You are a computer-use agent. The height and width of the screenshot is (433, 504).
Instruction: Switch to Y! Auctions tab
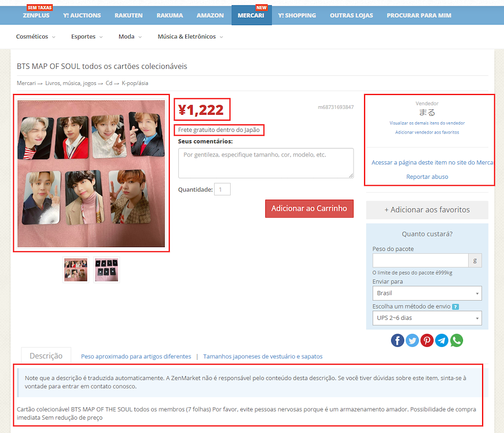click(x=82, y=15)
